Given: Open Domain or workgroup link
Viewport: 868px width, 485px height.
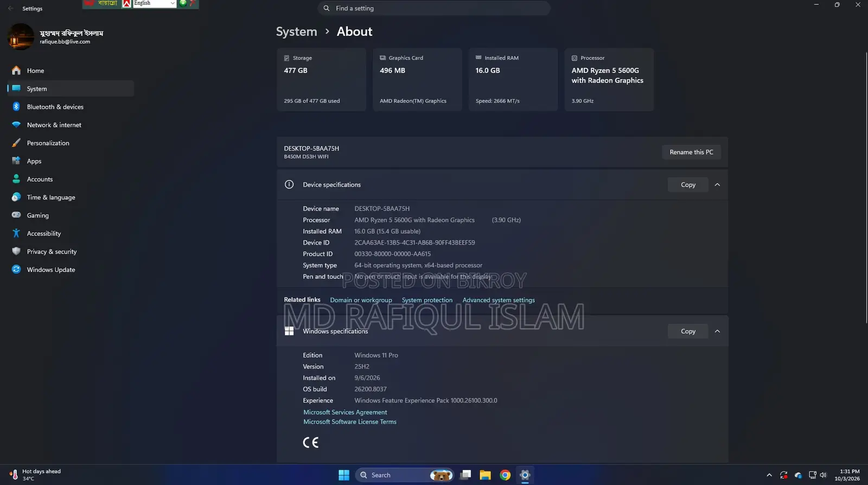Looking at the screenshot, I should click(361, 300).
